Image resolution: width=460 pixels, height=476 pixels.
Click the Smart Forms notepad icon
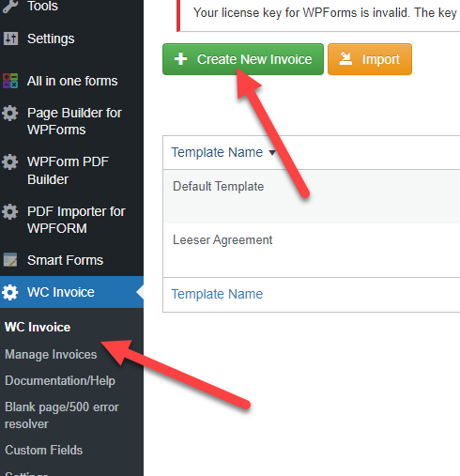tap(10, 260)
